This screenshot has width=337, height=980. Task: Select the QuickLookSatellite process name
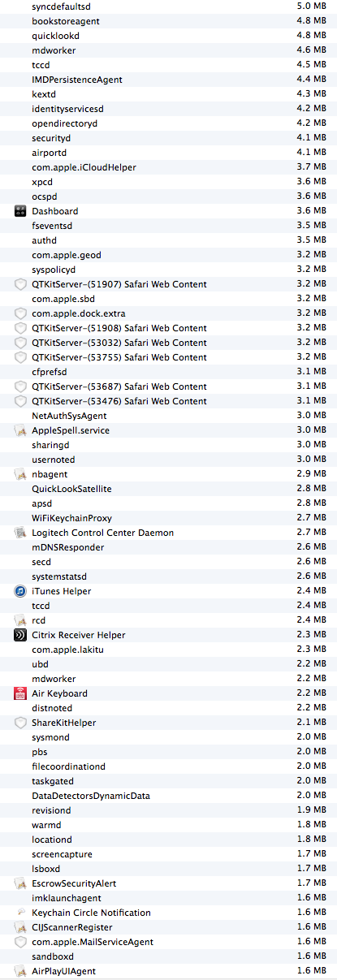[x=71, y=489]
